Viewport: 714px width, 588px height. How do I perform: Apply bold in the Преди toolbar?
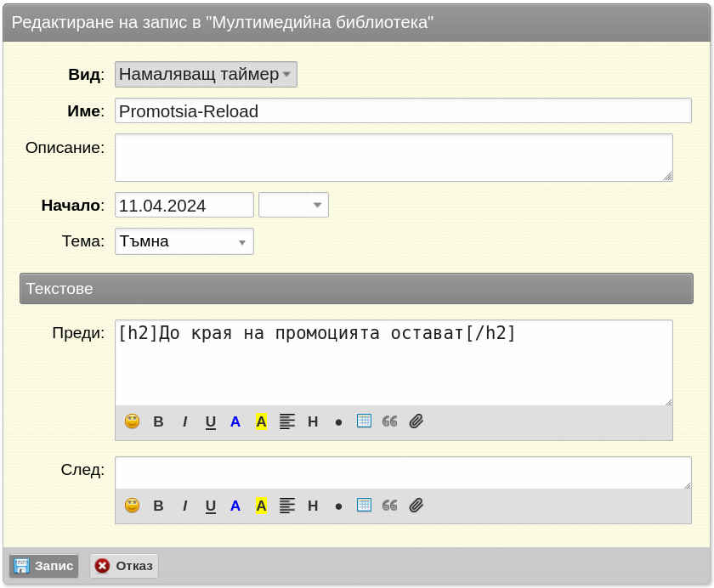click(x=158, y=421)
